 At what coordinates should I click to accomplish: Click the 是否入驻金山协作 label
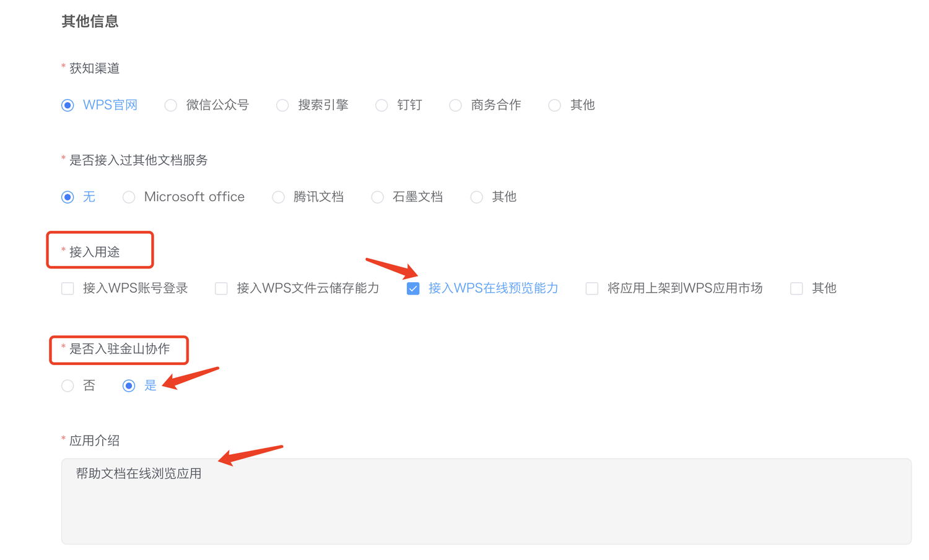point(120,349)
